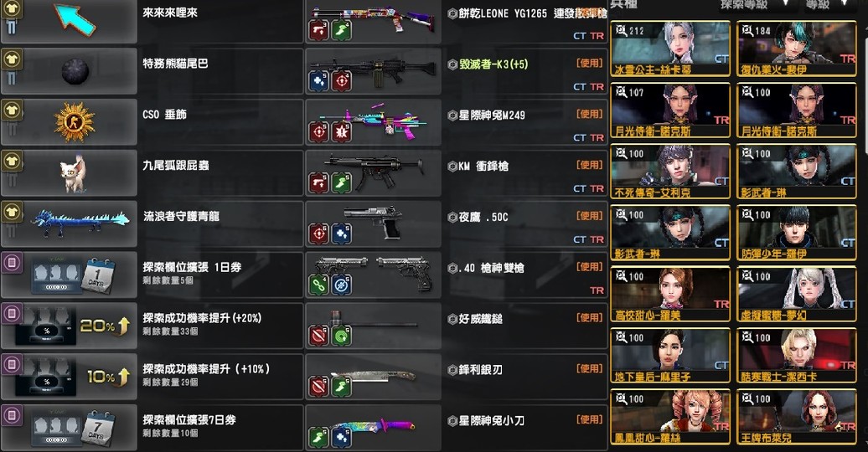
Task: Click the green boot icon under KM 衝鋒槍
Action: 341,183
